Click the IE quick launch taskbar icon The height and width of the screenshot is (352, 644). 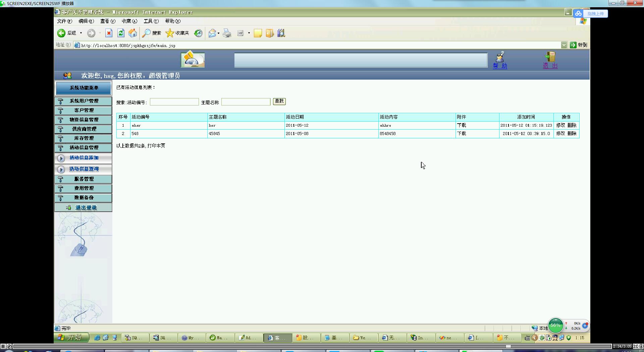point(97,338)
